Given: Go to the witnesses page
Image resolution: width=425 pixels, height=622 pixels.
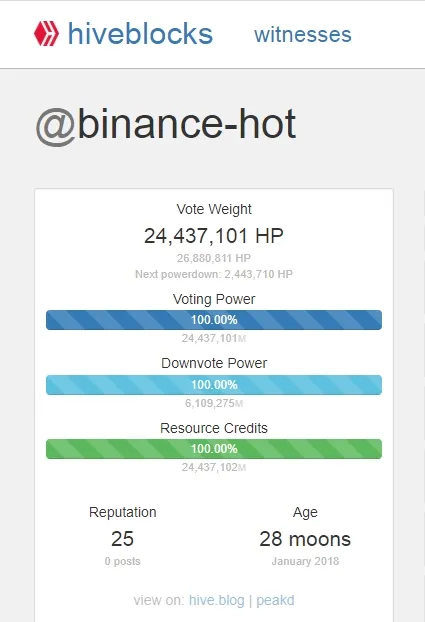Looking at the screenshot, I should (303, 35).
